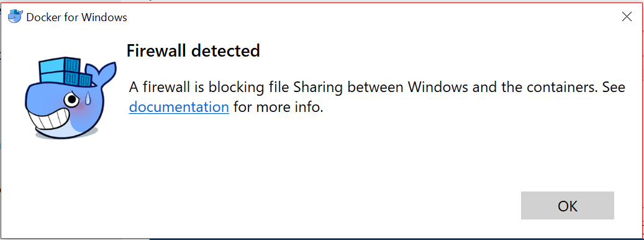Click the "Firewall detected" heading
644x240 pixels.
click(193, 51)
